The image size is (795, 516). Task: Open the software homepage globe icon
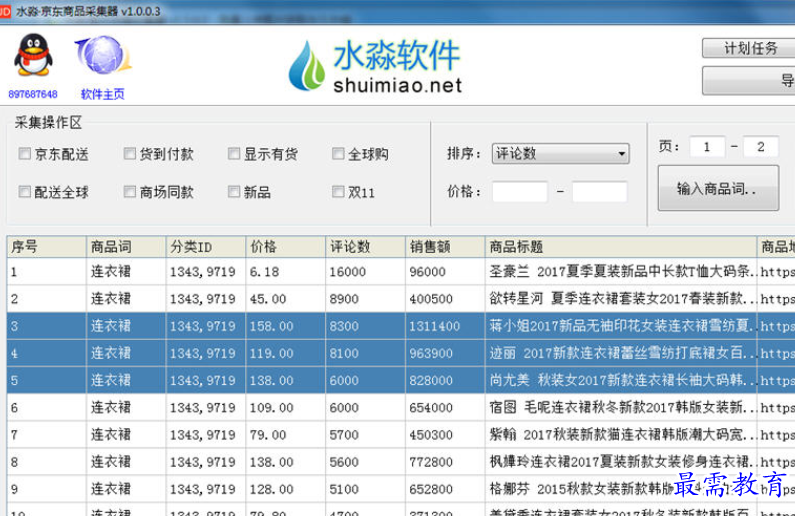[x=103, y=55]
